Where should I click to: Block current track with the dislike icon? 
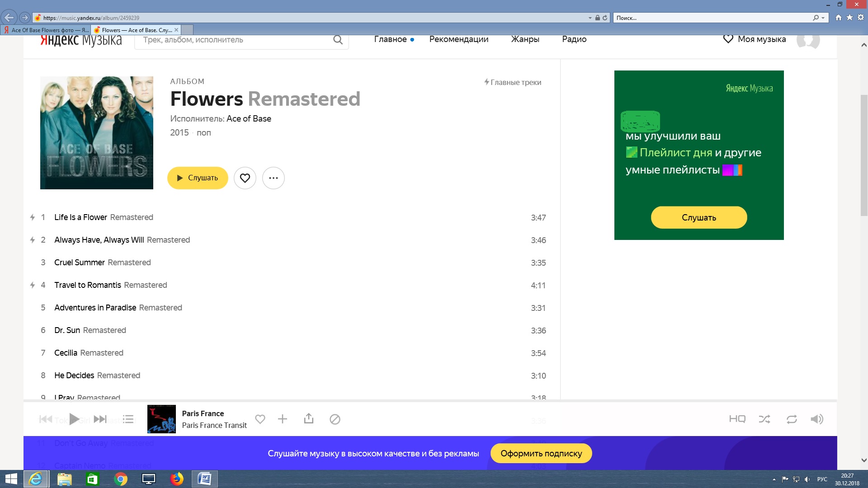[335, 419]
